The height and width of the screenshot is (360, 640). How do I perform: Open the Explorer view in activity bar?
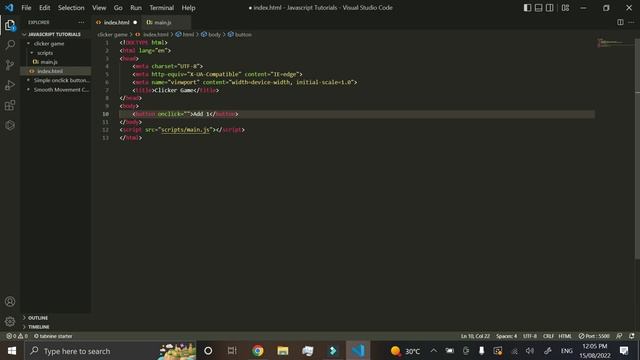(10, 25)
